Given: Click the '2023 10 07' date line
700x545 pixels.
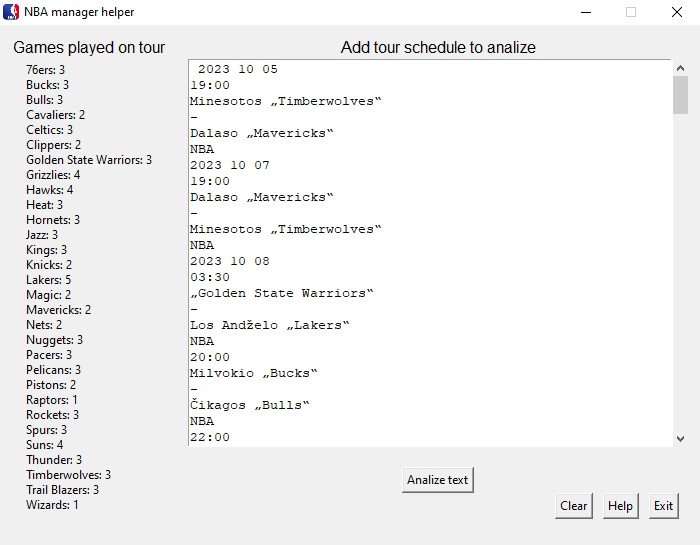Looking at the screenshot, I should coord(230,165).
